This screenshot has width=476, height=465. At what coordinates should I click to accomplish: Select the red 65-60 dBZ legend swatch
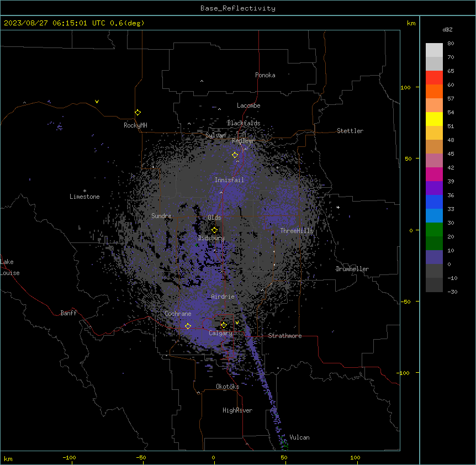[434, 78]
